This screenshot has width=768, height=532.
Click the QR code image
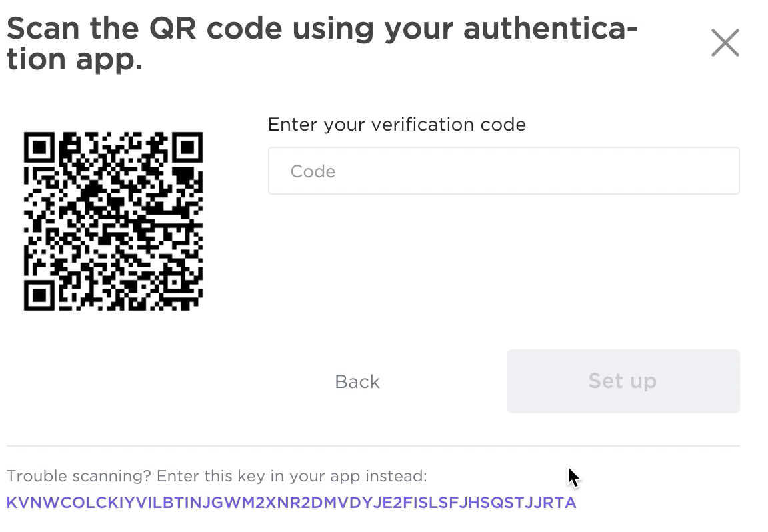point(113,221)
